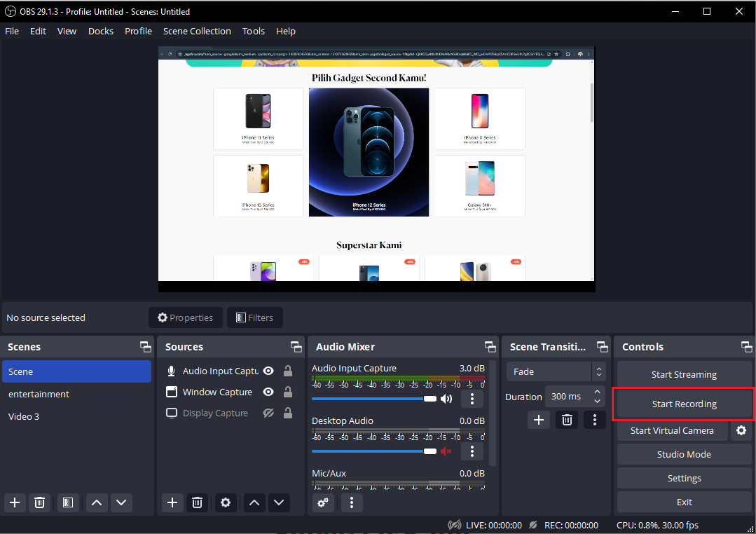Select the Video 3 scene

point(76,416)
